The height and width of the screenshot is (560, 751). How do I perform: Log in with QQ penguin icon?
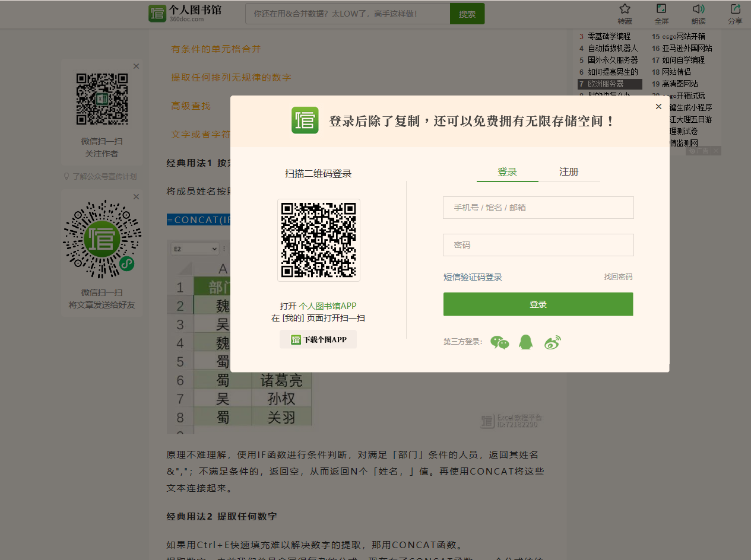pos(526,342)
